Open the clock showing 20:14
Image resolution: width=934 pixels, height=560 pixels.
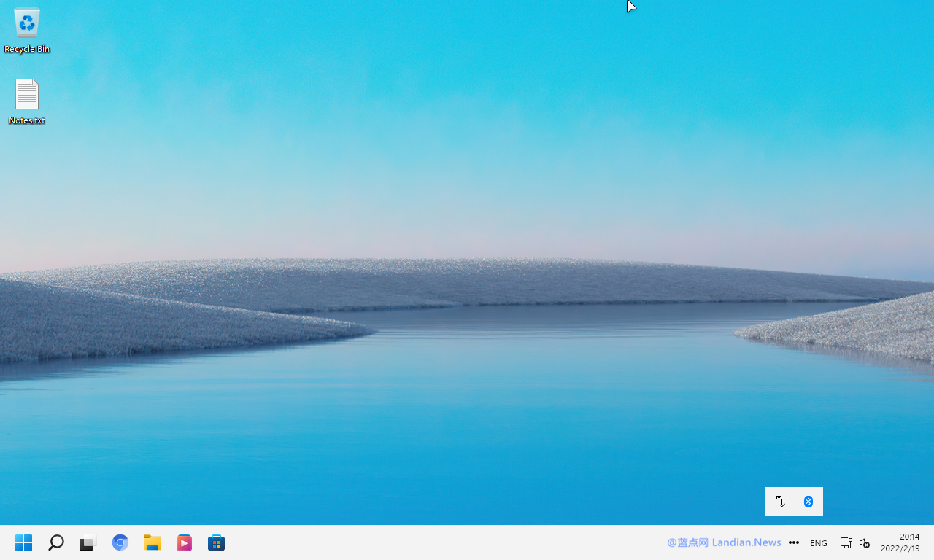[910, 537]
